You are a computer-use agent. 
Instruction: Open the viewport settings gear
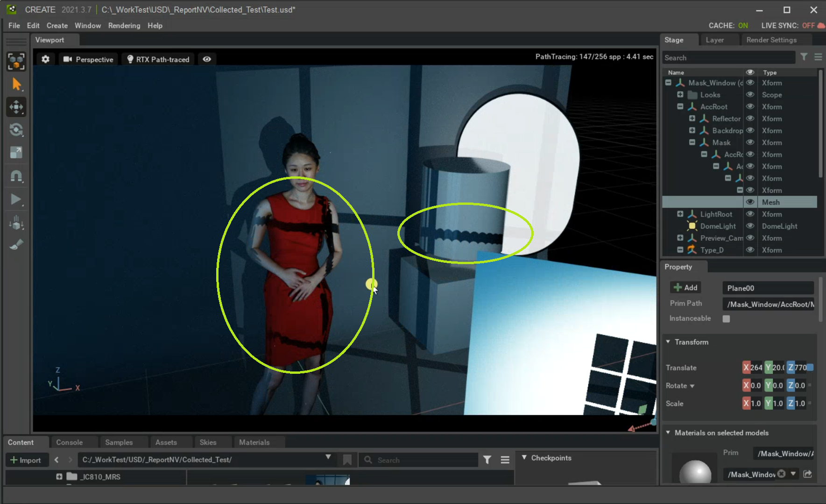point(45,59)
